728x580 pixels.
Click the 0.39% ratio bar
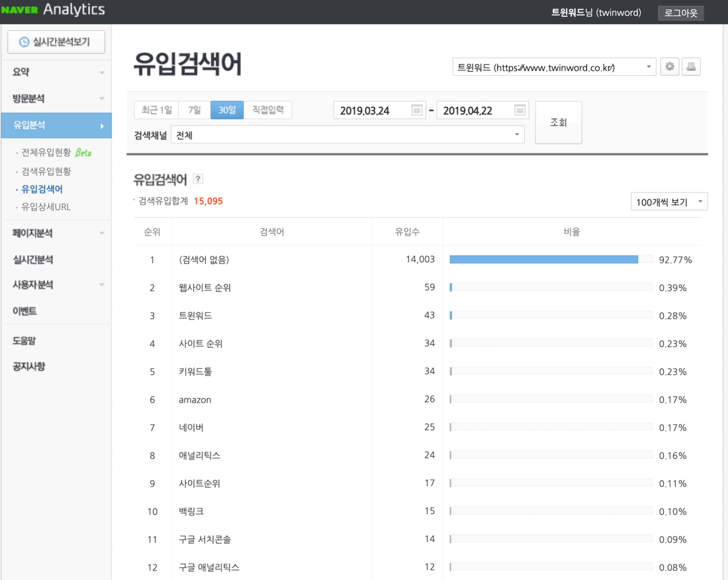pyautogui.click(x=551, y=287)
